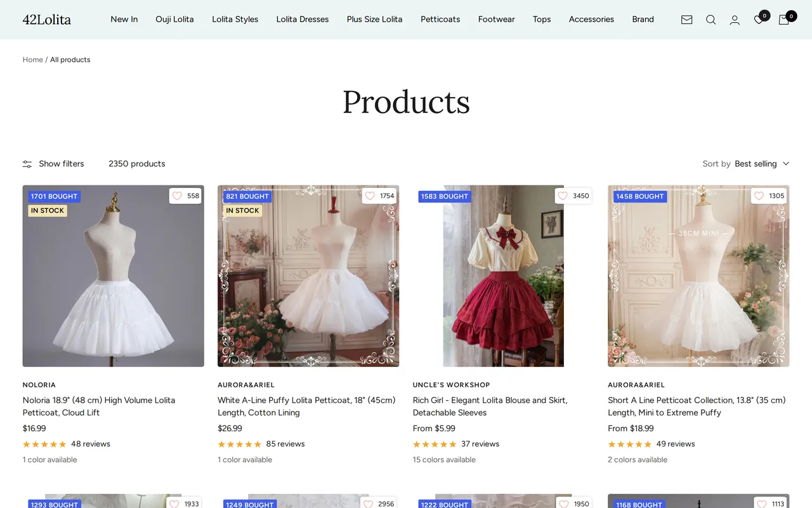
Task: Click the NOLORIA brand link
Action: click(x=39, y=385)
